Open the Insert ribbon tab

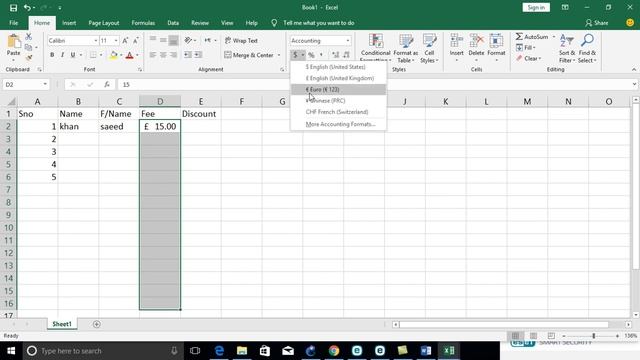tap(69, 23)
